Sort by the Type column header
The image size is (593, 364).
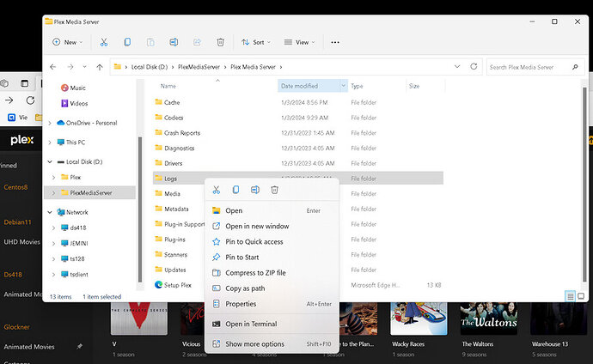click(357, 86)
